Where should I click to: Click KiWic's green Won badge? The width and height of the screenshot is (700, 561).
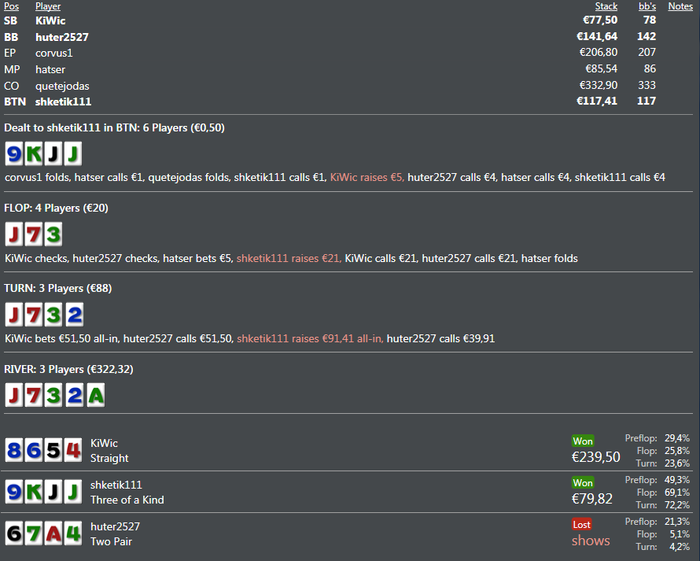click(583, 441)
